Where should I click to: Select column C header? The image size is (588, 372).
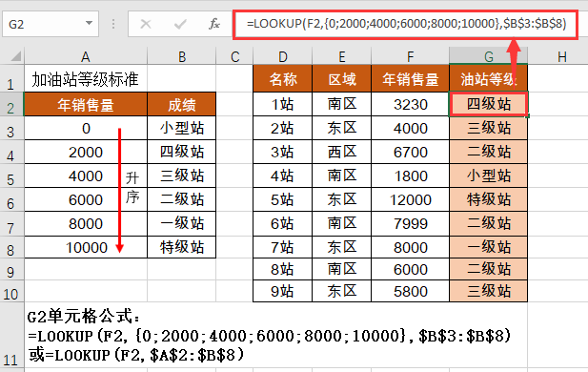point(234,56)
